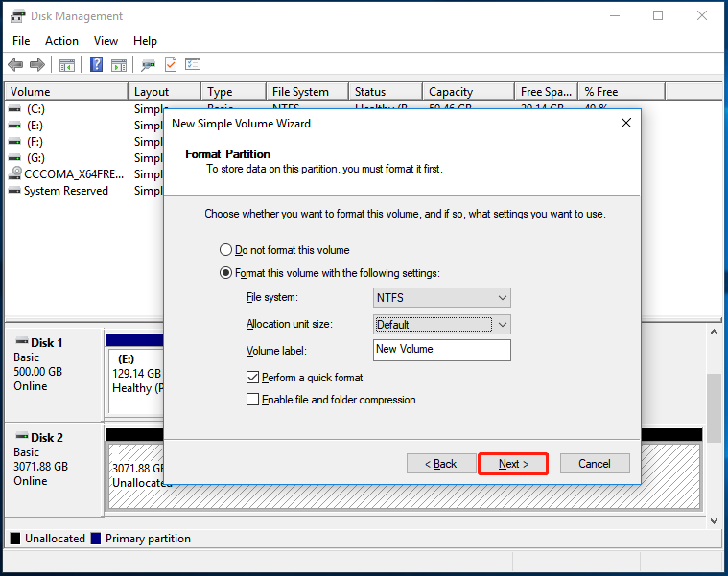Click the Back arrow toolbar icon

click(15, 64)
